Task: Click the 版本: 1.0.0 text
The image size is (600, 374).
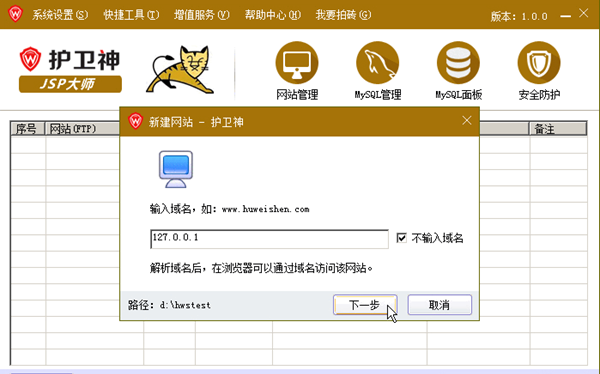Action: (x=519, y=16)
